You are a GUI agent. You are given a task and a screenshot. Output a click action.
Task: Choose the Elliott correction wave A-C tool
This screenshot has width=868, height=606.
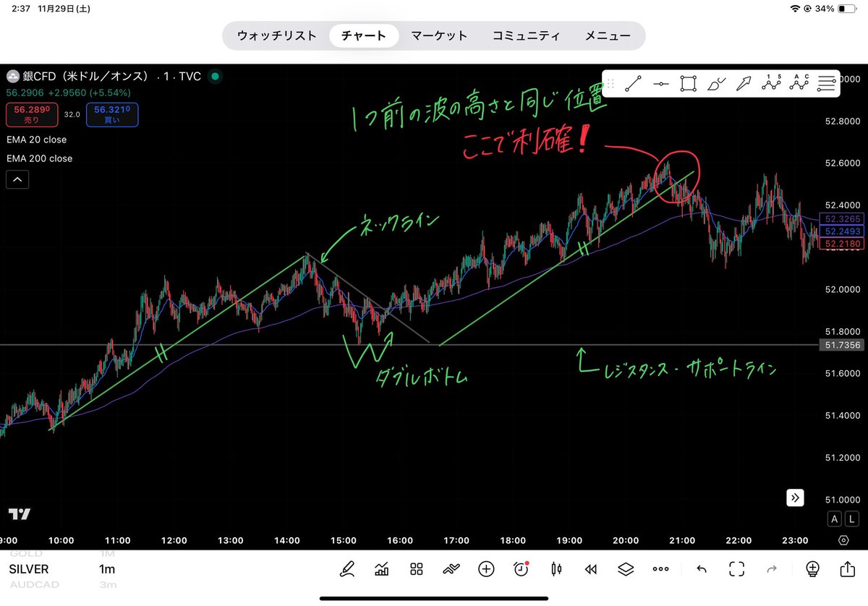coord(799,83)
